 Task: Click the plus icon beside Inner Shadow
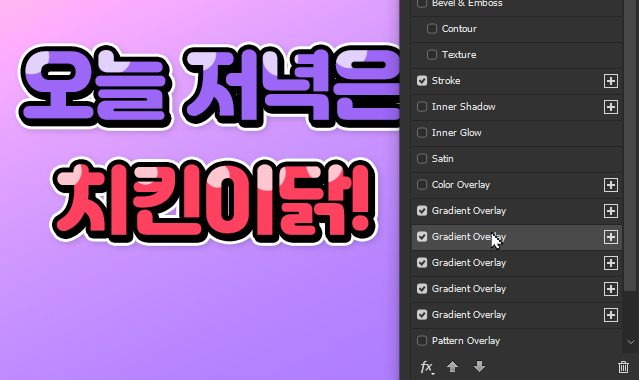click(610, 107)
